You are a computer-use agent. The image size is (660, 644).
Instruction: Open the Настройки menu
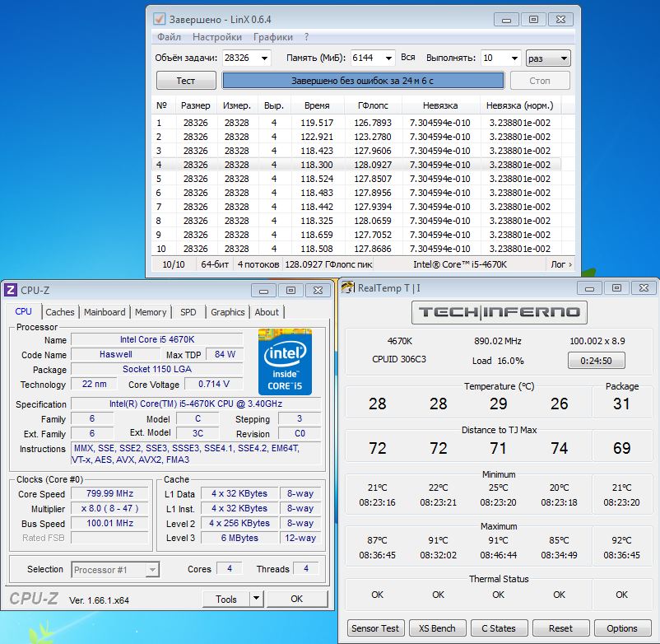[217, 37]
